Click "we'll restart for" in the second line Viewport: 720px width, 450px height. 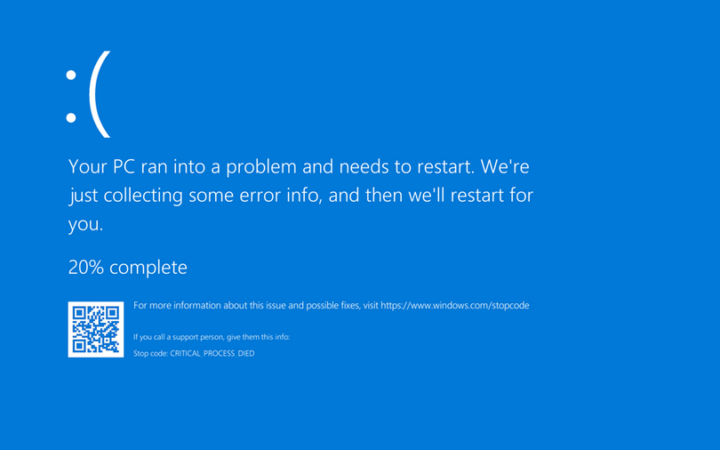[x=470, y=194]
